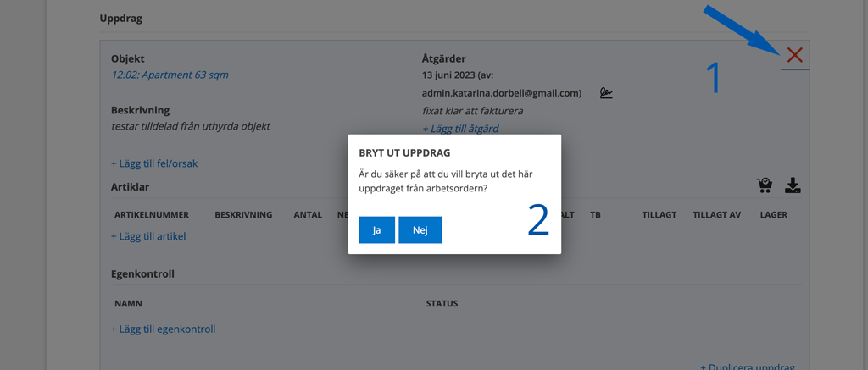
Task: Click the ARTIKELNUMMER column header
Action: pyautogui.click(x=152, y=215)
